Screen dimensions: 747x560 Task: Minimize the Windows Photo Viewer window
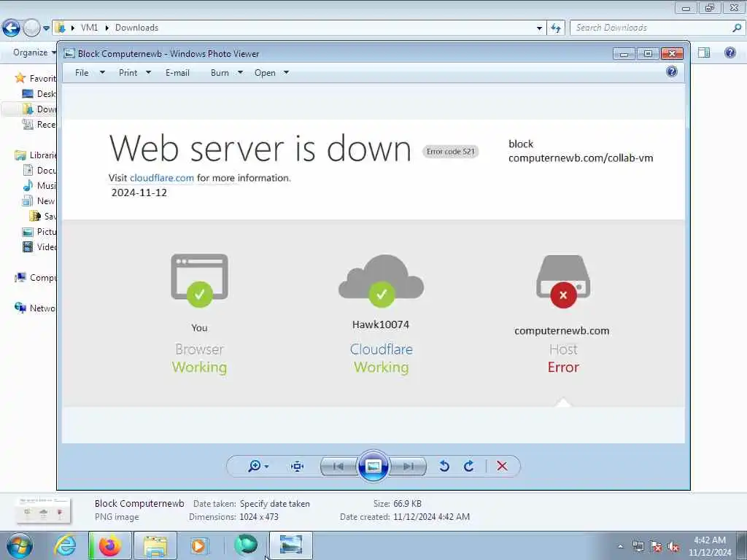click(x=624, y=53)
